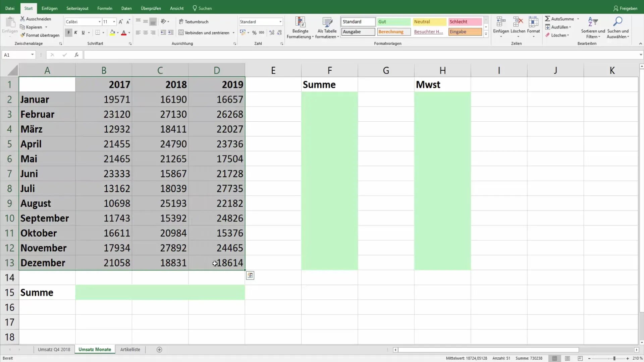Toggle underline U button
Screen dimensions: 644x362
coord(83,33)
